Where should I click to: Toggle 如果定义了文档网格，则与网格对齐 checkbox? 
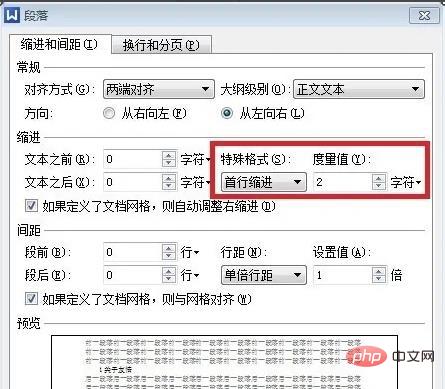coord(31,298)
